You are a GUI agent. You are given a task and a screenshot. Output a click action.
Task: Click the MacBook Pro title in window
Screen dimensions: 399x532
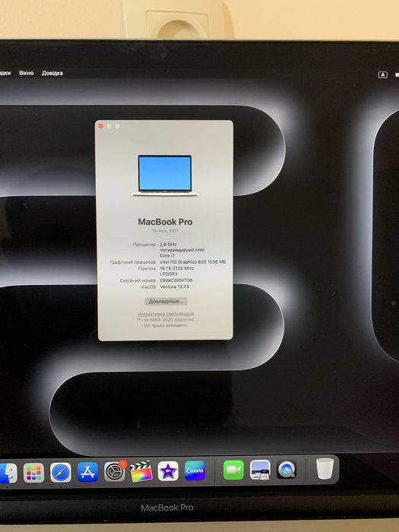165,222
